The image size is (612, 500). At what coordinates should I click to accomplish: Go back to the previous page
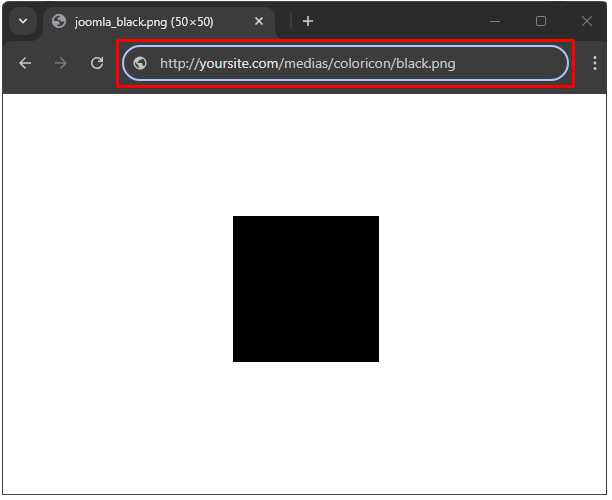pyautogui.click(x=25, y=63)
